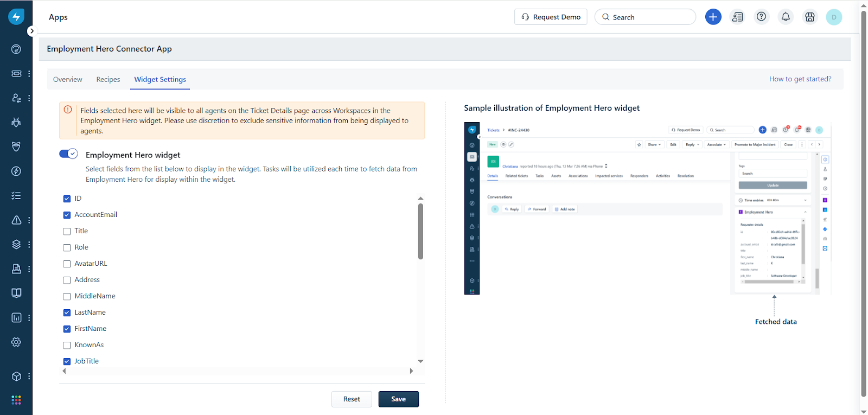This screenshot has height=415, width=868.
Task: Open the cube icon in sidebar
Action: pos(16,376)
